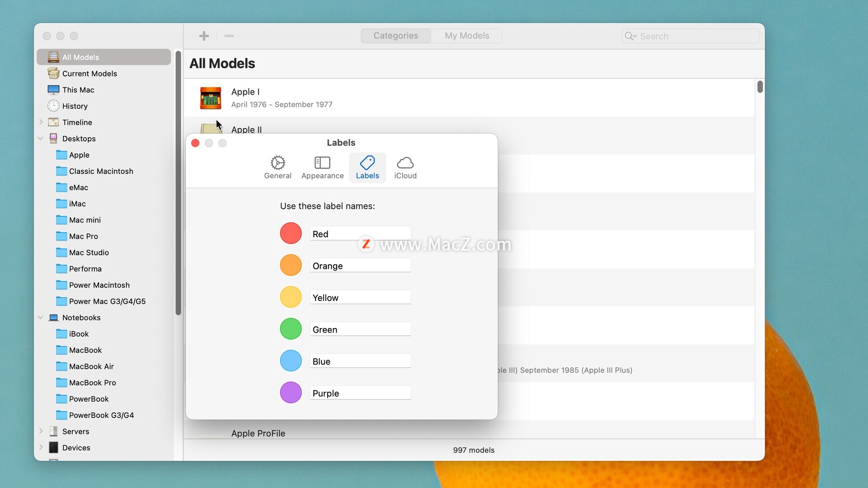Click the Mac mini folder icon
Image resolution: width=868 pixels, height=488 pixels.
pos(61,220)
